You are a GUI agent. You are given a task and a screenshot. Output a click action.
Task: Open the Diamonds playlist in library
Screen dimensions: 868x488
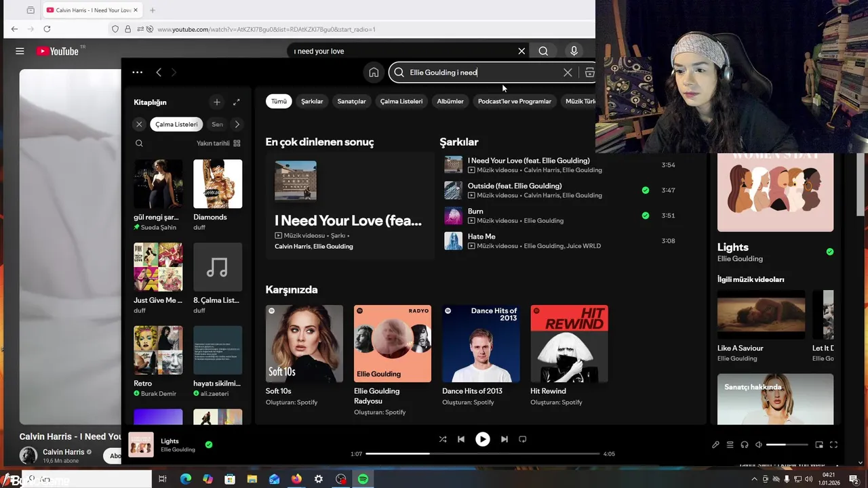[218, 195]
